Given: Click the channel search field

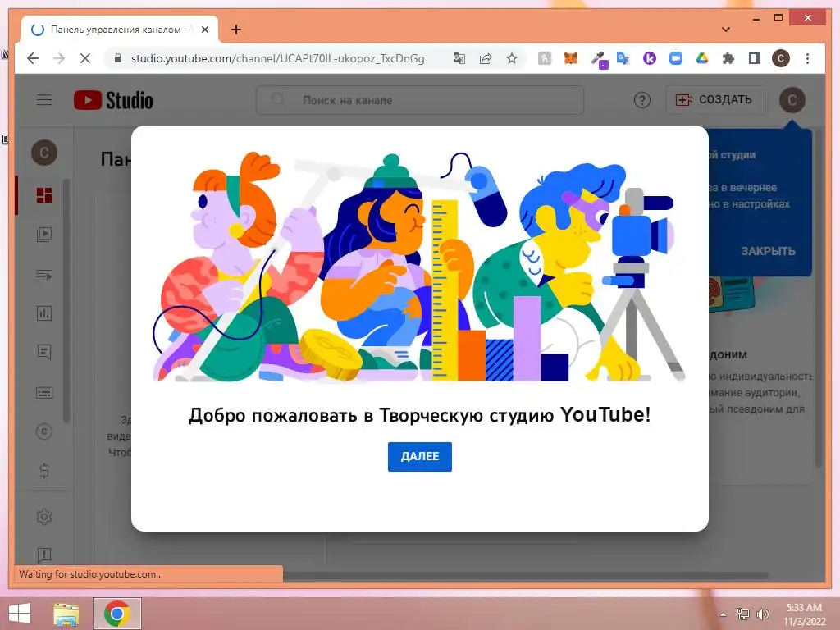Looking at the screenshot, I should tap(419, 99).
